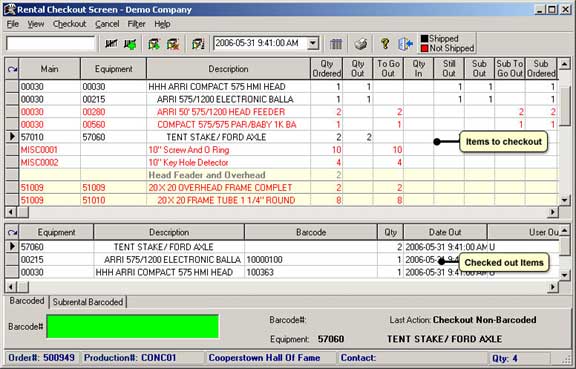Open the File menu
Viewport: 576px width, 369px height.
[12, 24]
